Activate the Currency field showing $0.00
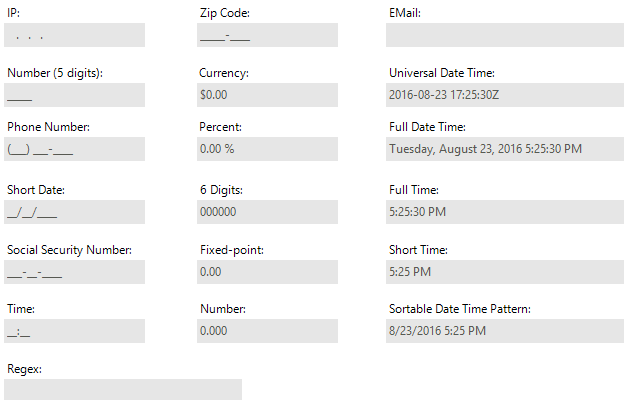 [267, 95]
